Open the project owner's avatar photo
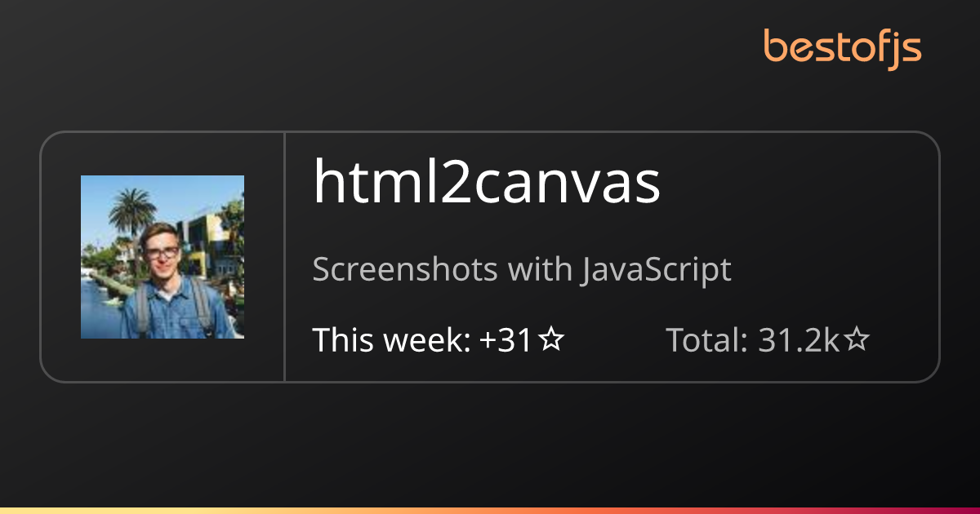Screen dimensions: 980x514 (163, 257)
